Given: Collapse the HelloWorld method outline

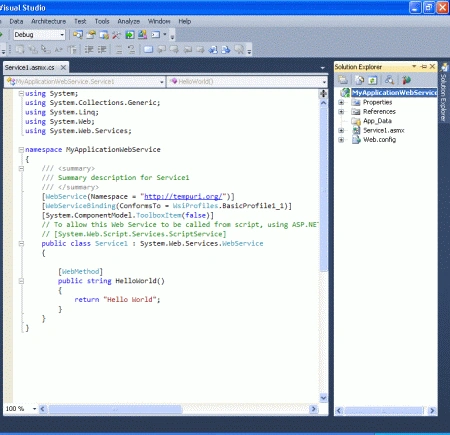Looking at the screenshot, I should coord(21,281).
